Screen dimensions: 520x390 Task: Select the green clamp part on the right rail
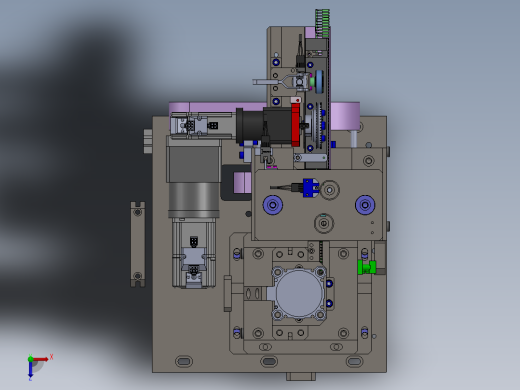(x=367, y=267)
